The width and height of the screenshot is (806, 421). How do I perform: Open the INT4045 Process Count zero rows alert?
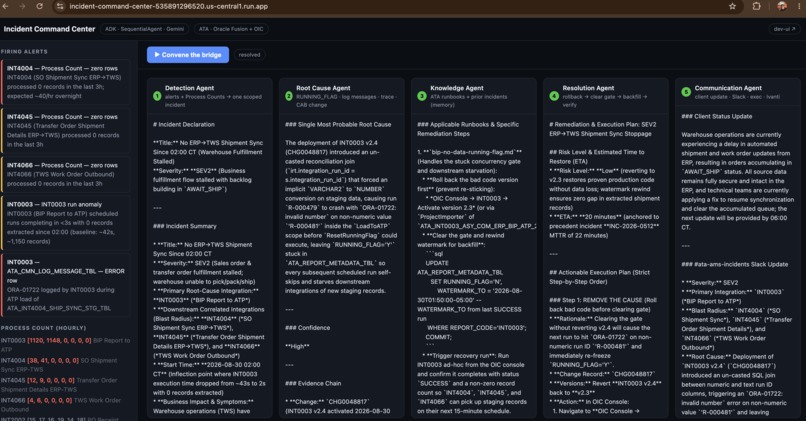(65, 131)
